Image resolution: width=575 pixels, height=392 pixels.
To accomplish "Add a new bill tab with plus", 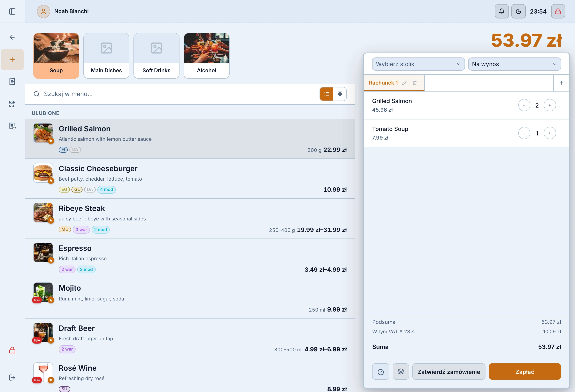I will click(561, 83).
